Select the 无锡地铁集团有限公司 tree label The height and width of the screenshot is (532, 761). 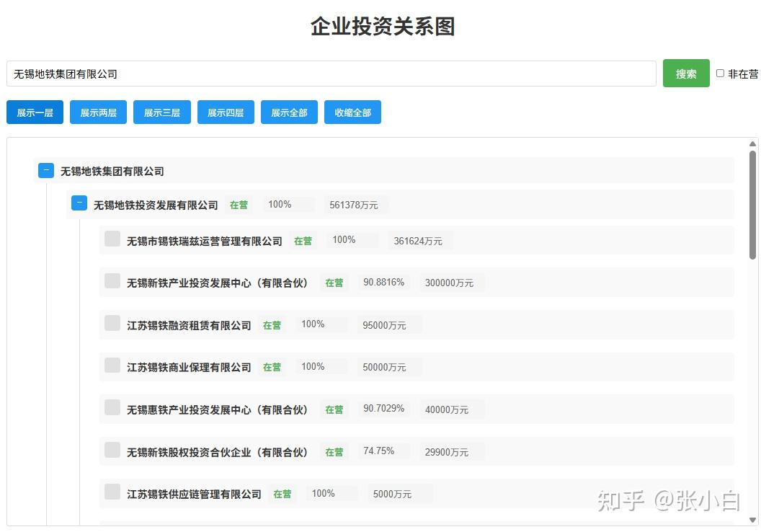click(112, 172)
